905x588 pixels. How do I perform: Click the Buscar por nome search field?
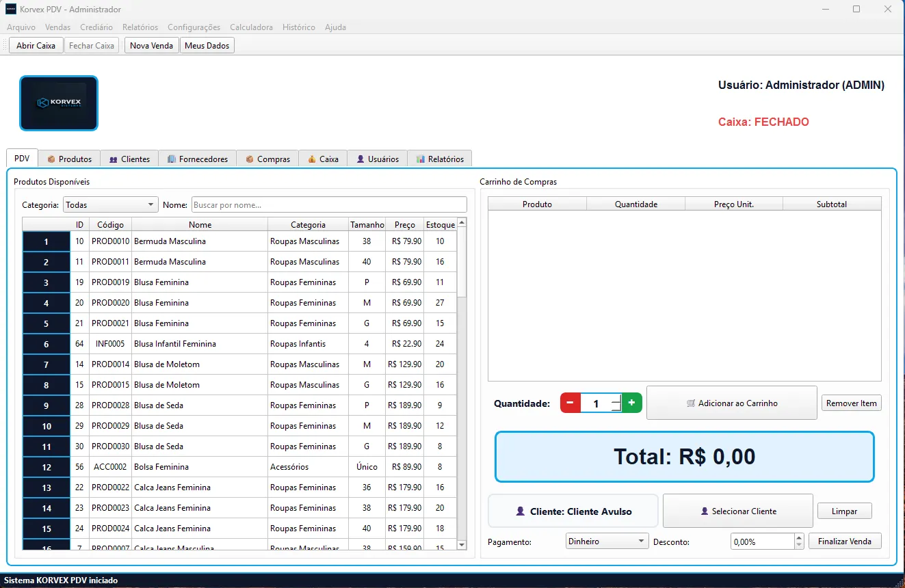coord(328,205)
